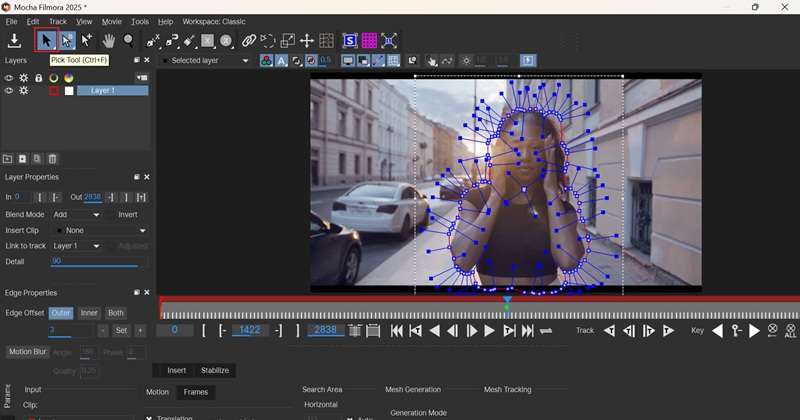Click the move crosshair tool
Image resolution: width=800 pixels, height=420 pixels.
[x=307, y=40]
